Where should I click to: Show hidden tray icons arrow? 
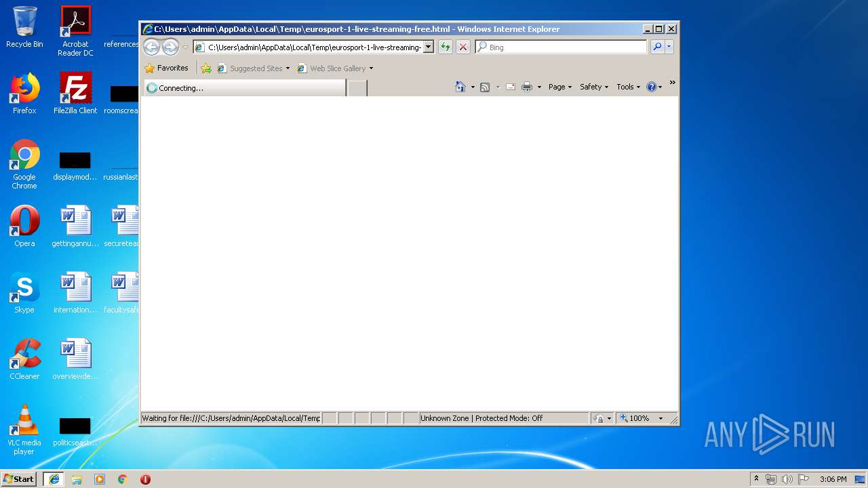pos(756,479)
